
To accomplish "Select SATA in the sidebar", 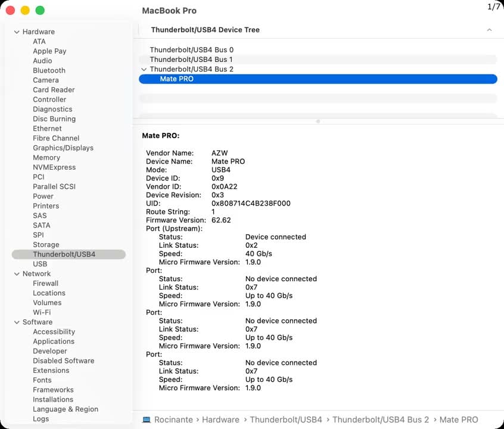I will 42,225.
